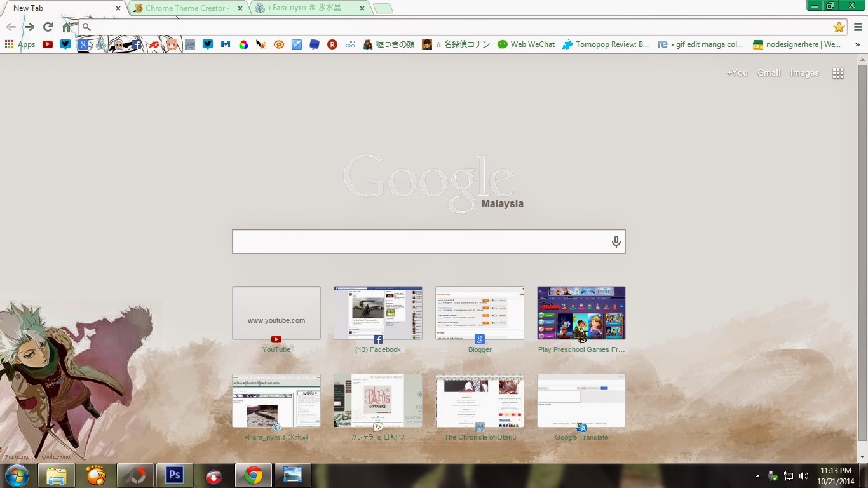Screen dimensions: 868x488
Task: Open the 嘘つきの顔 bookmark
Action: [388, 44]
